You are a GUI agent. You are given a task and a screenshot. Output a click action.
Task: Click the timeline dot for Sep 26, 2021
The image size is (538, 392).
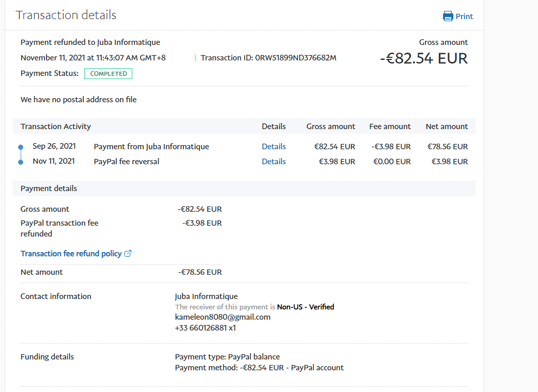(21, 147)
